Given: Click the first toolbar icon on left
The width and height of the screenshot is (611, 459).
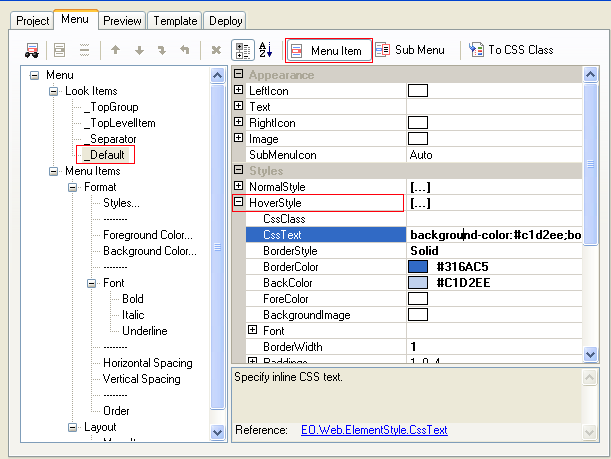Looking at the screenshot, I should [x=32, y=50].
